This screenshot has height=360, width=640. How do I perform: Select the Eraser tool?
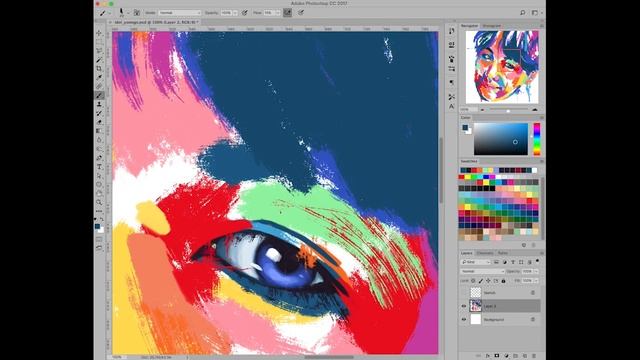coord(99,122)
